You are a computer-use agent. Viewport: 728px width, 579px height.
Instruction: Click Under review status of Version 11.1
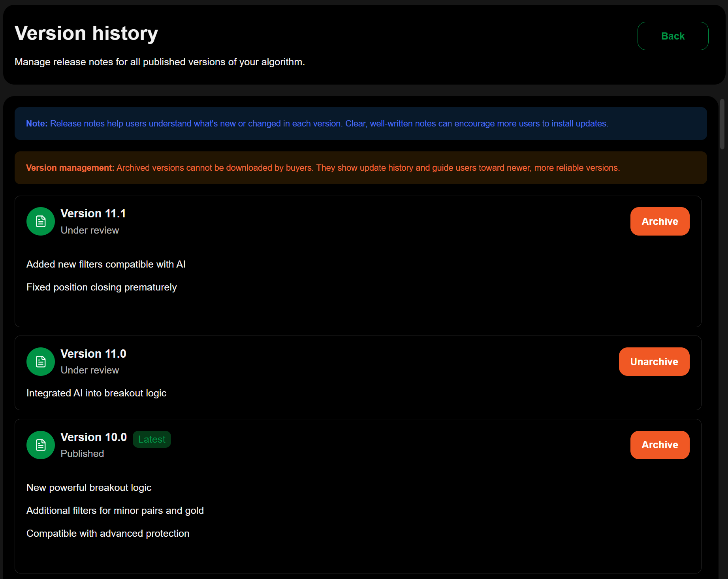click(x=90, y=230)
